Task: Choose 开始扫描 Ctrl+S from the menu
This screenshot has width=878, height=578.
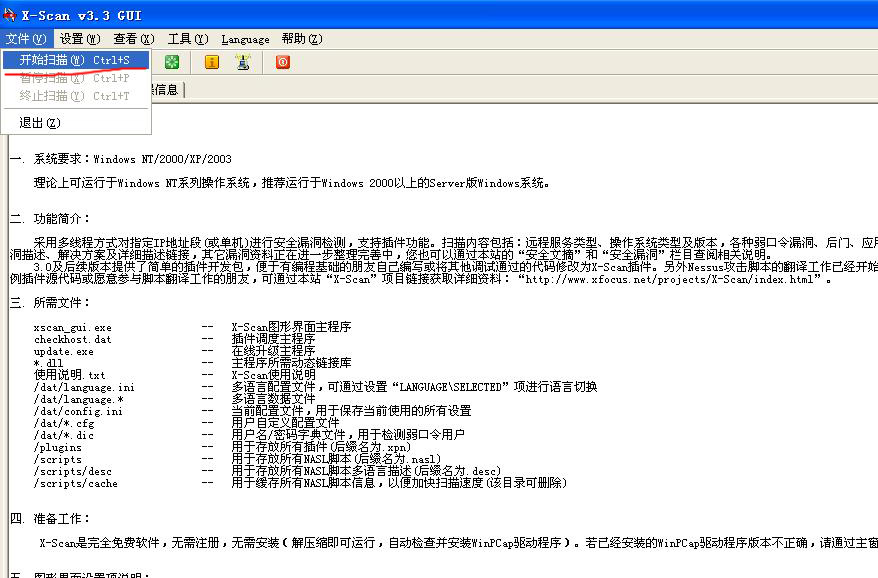Action: click(76, 59)
